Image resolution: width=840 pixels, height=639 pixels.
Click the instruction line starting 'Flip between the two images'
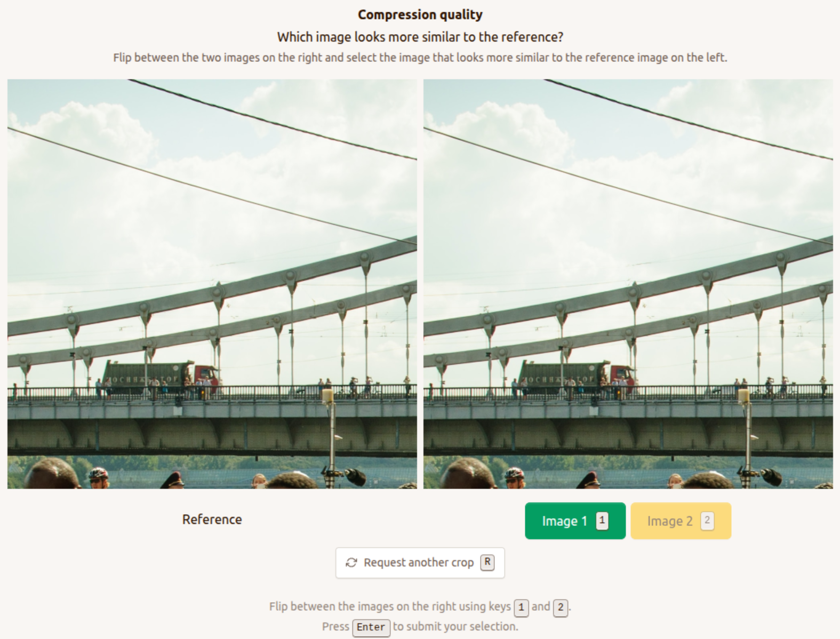pos(420,58)
